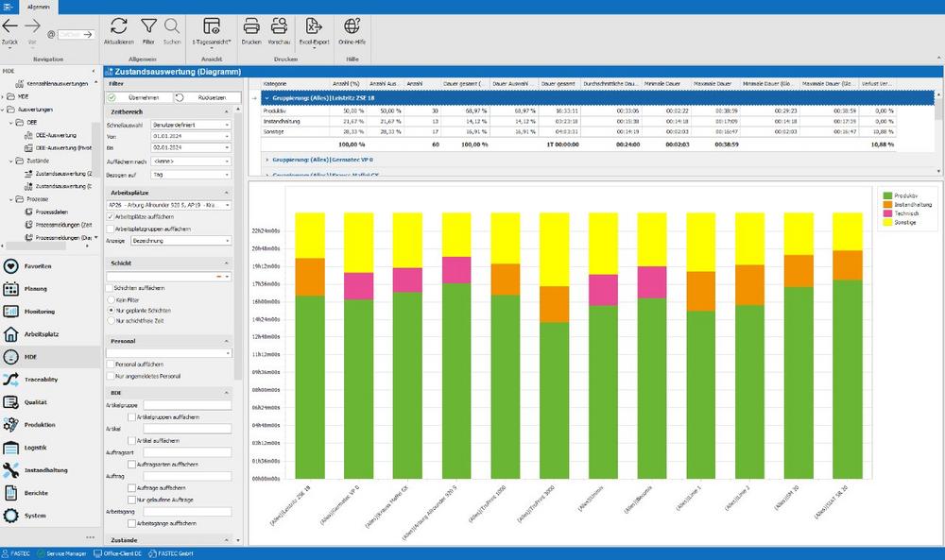
Task: Click the green Produktiv legend swatch
Action: tap(887, 195)
